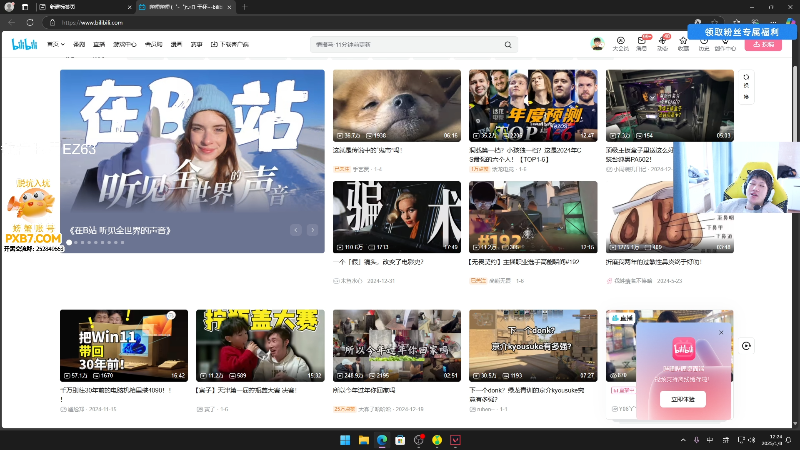Go to 直播 section in header

[99, 44]
